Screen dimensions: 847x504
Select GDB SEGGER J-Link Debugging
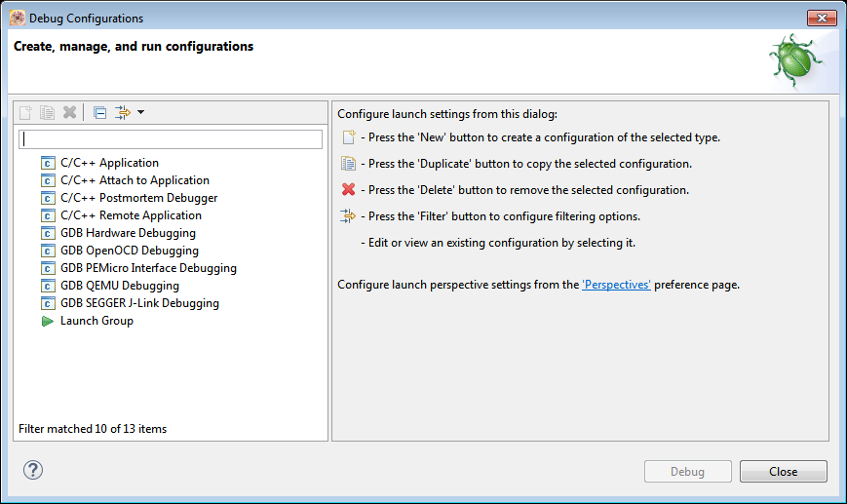139,303
